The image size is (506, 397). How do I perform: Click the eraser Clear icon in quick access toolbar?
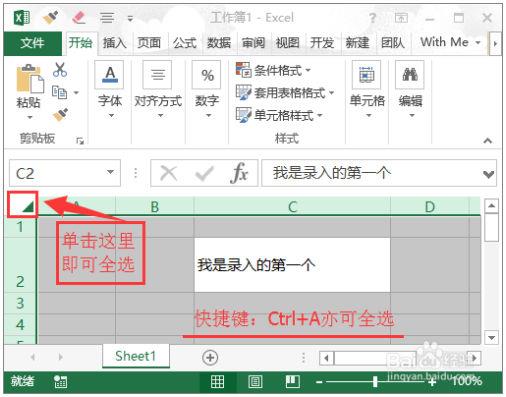point(79,17)
